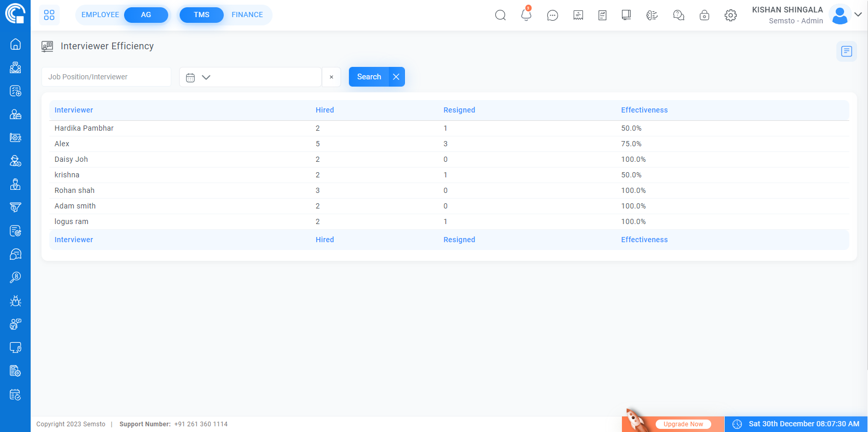Open the report notes icon at right
This screenshot has height=432, width=868.
(x=846, y=51)
